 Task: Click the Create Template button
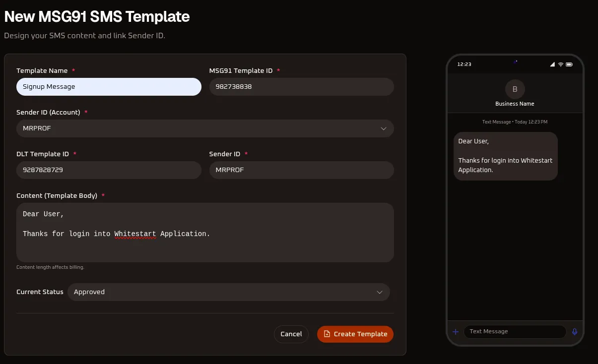(355, 334)
